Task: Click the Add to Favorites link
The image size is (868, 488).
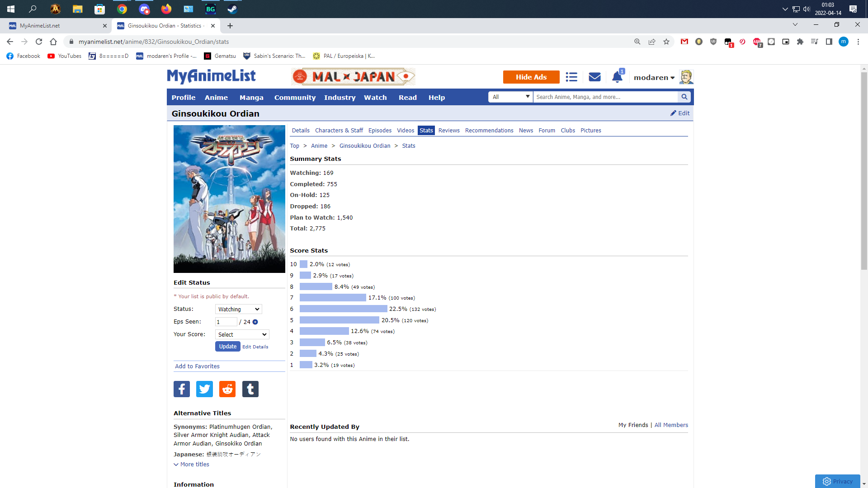Action: click(197, 366)
